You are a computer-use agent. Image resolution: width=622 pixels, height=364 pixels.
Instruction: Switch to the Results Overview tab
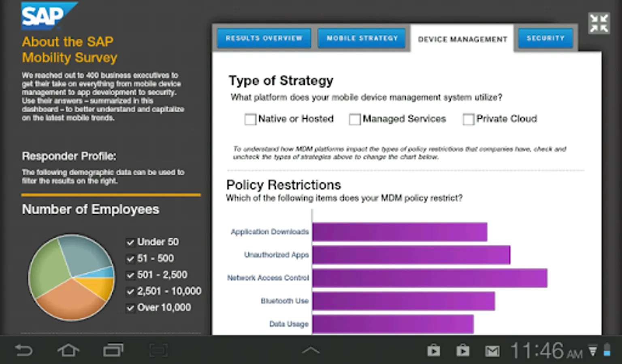264,38
